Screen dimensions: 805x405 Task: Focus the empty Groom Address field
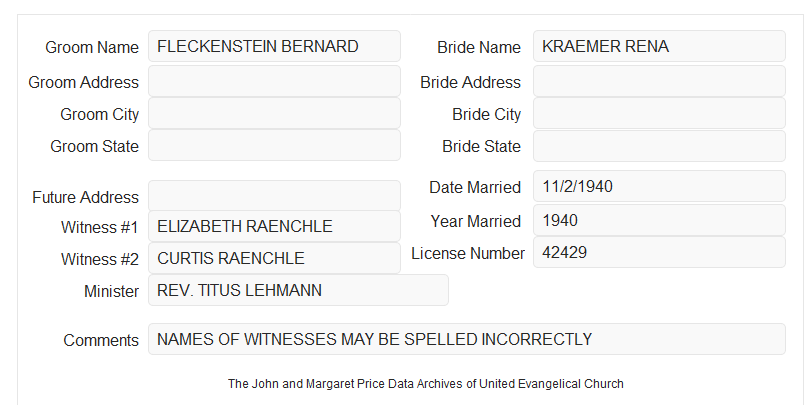274,81
